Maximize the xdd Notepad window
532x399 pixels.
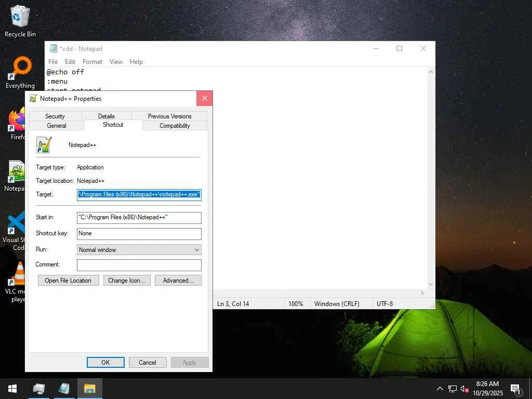click(400, 48)
